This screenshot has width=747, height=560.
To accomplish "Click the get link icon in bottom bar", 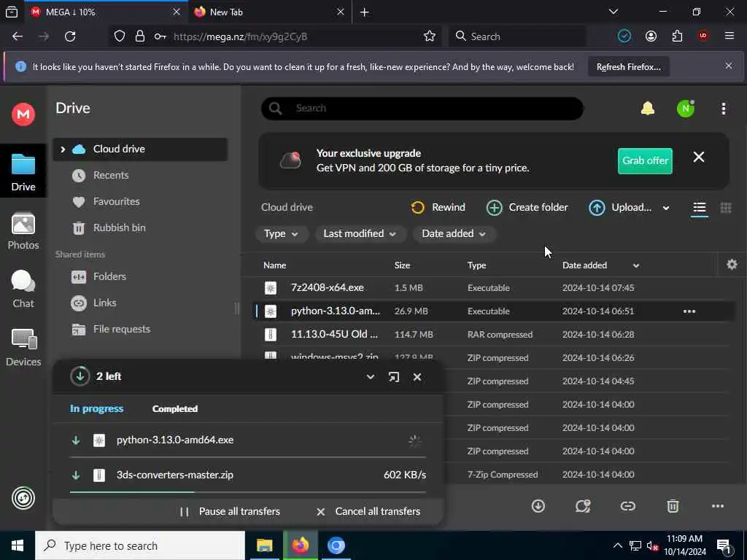I will click(627, 506).
